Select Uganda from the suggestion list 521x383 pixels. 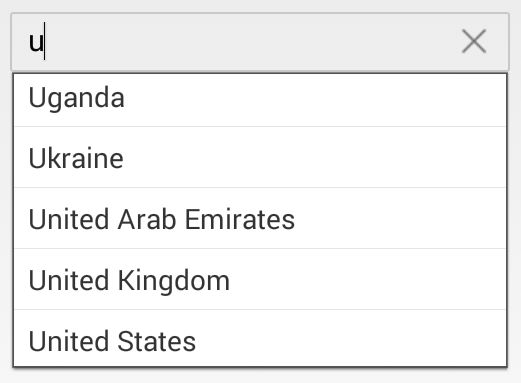pos(260,100)
